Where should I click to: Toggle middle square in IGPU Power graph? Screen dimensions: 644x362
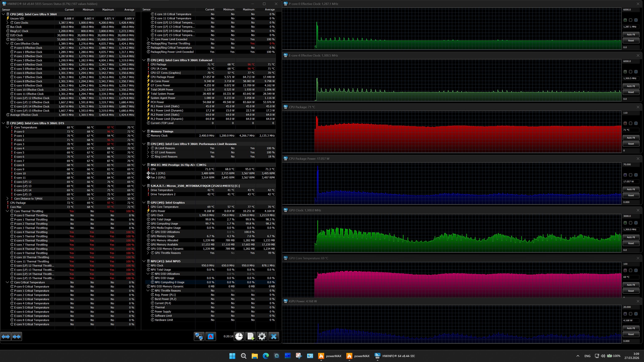point(630,314)
